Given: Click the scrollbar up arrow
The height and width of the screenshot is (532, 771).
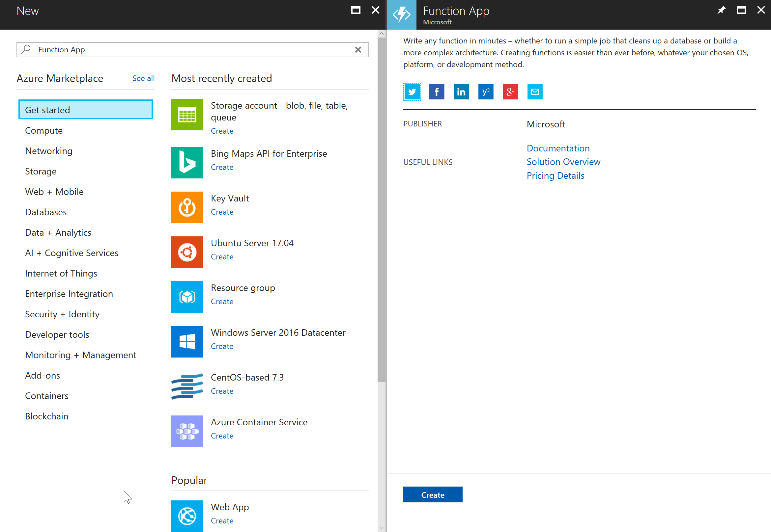Looking at the screenshot, I should (x=381, y=34).
